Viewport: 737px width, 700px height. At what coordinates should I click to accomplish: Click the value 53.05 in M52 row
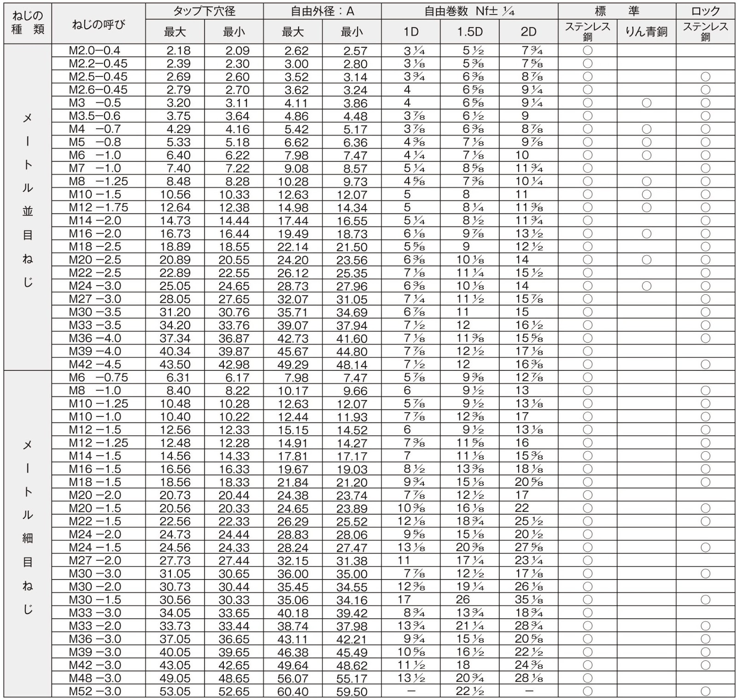175,692
